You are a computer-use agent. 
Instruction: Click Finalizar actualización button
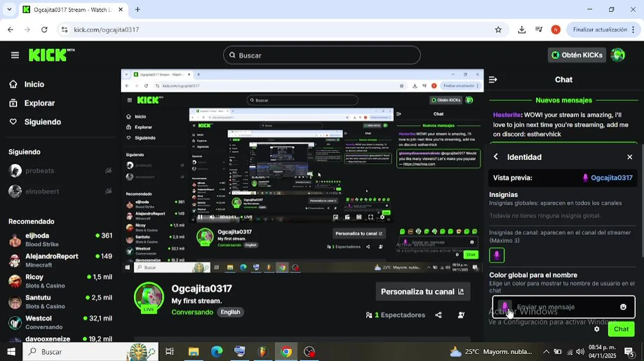point(600,30)
